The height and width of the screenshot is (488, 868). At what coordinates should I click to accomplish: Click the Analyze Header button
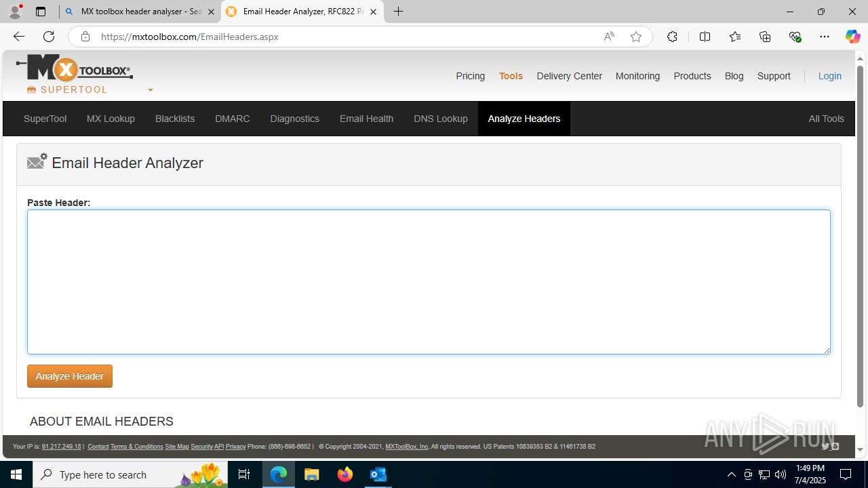pos(70,376)
